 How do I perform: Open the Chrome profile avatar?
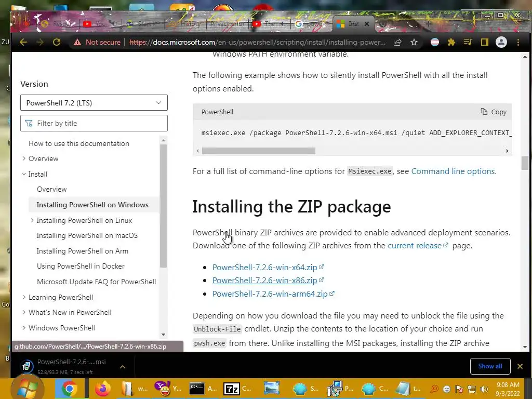tap(501, 42)
